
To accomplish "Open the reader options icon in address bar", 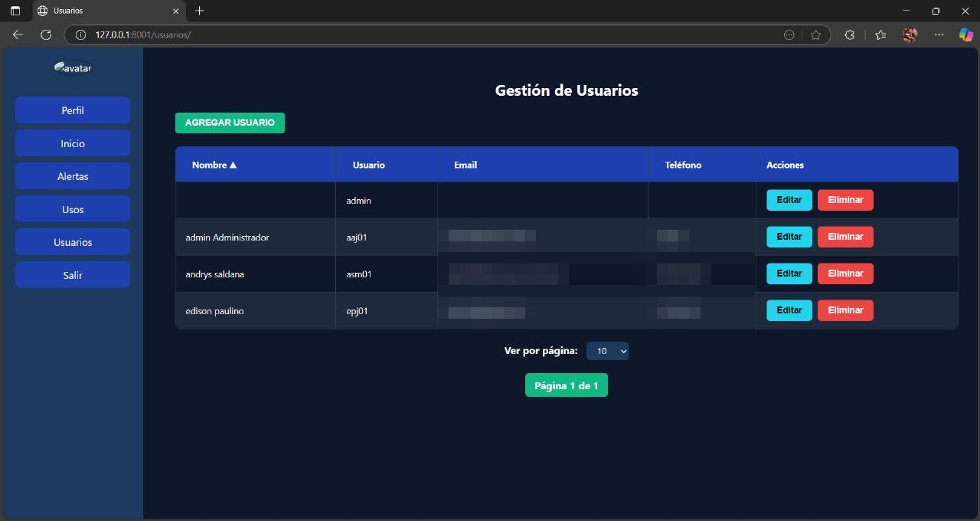I will point(789,34).
